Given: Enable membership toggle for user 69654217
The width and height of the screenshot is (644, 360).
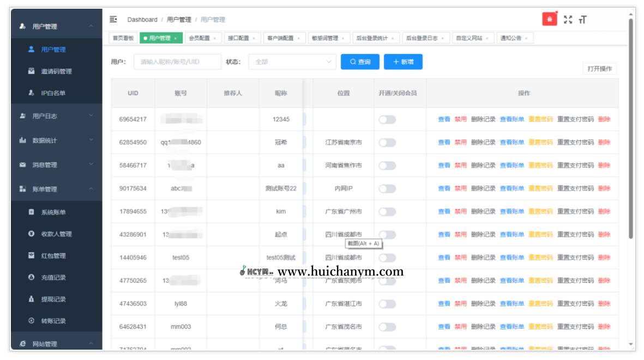Looking at the screenshot, I should tap(387, 119).
